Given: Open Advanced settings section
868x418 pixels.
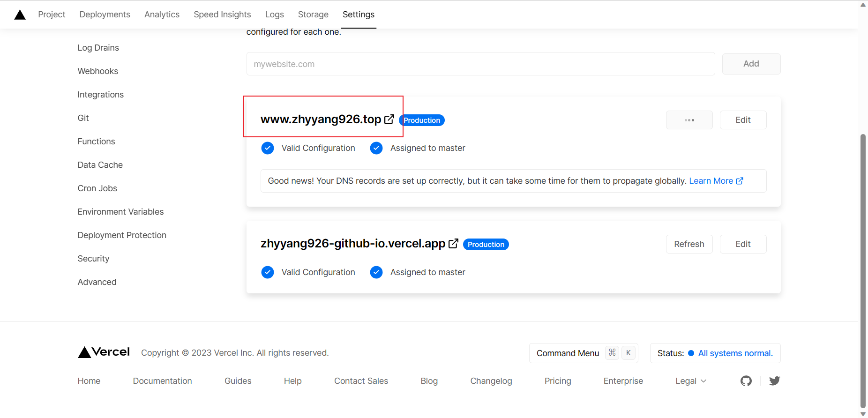Looking at the screenshot, I should click(97, 282).
